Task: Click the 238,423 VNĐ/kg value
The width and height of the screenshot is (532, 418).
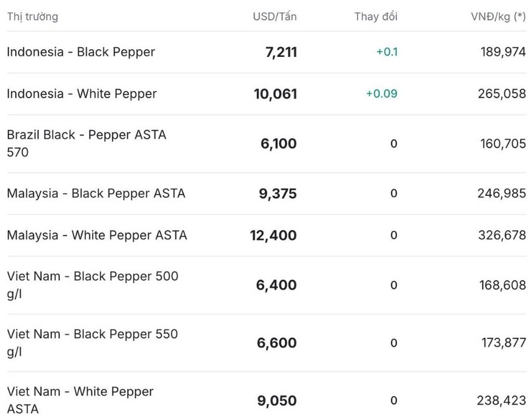Action: 502,400
